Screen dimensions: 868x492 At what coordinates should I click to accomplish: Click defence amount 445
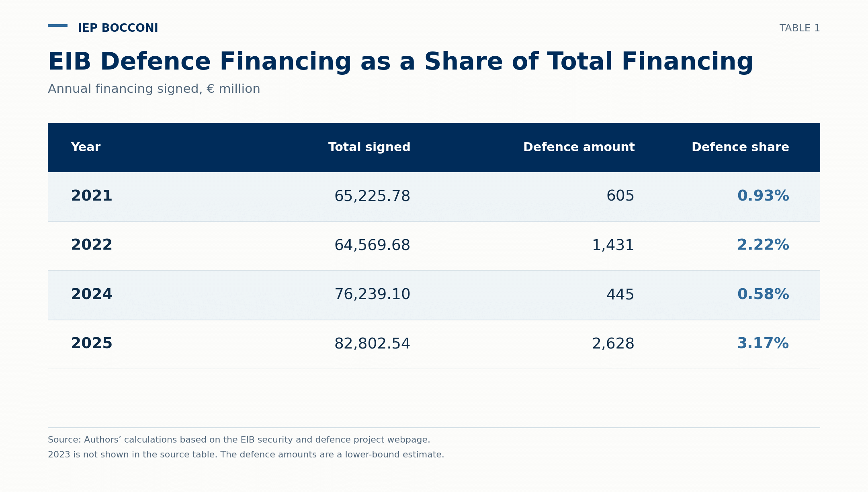pyautogui.click(x=620, y=295)
